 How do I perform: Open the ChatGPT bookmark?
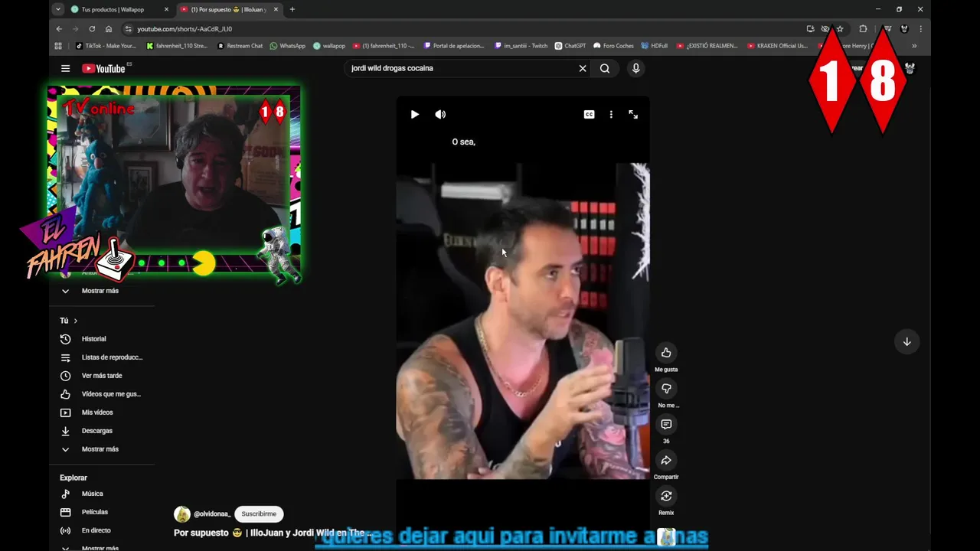[570, 46]
